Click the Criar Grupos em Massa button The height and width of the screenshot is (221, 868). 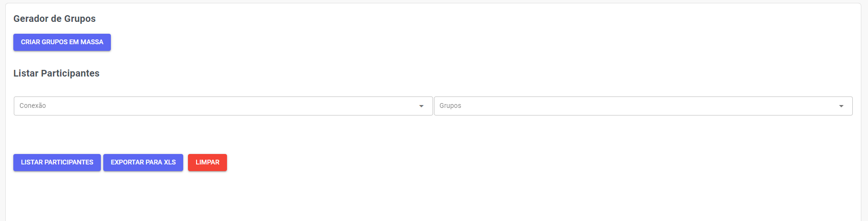tap(62, 42)
